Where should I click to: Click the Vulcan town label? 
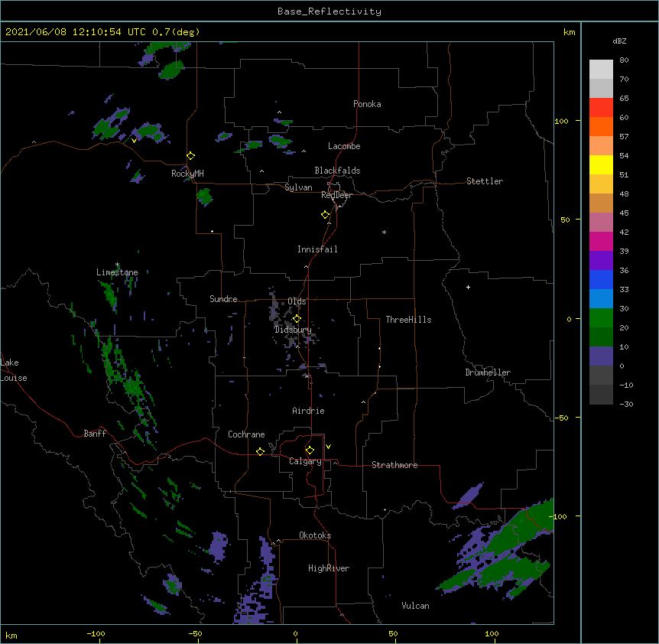[x=415, y=606]
